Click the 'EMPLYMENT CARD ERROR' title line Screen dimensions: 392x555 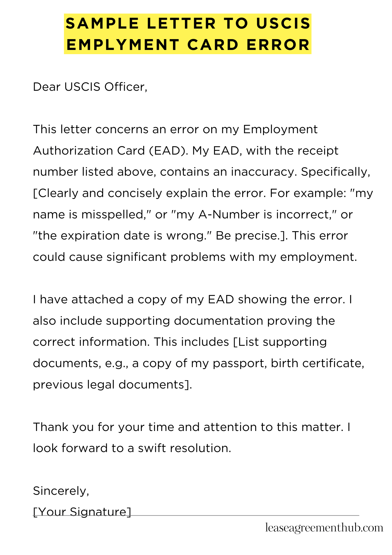[188, 45]
